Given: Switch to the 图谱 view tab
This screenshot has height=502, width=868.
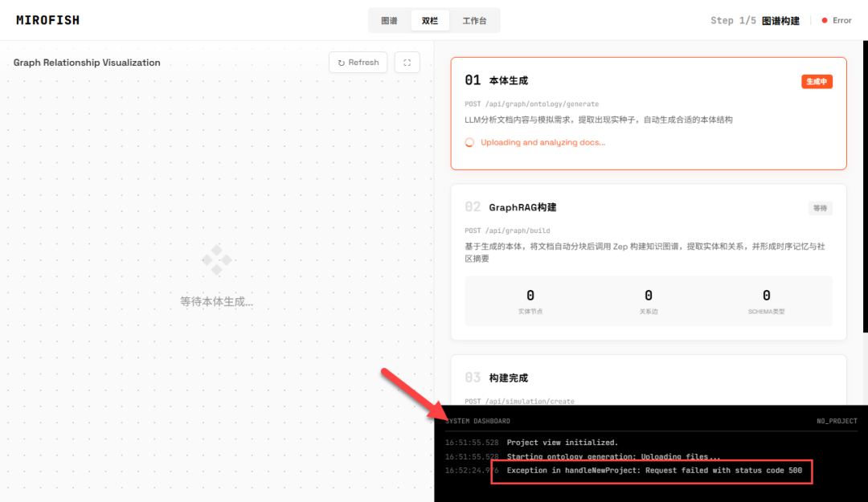Looking at the screenshot, I should 389,20.
